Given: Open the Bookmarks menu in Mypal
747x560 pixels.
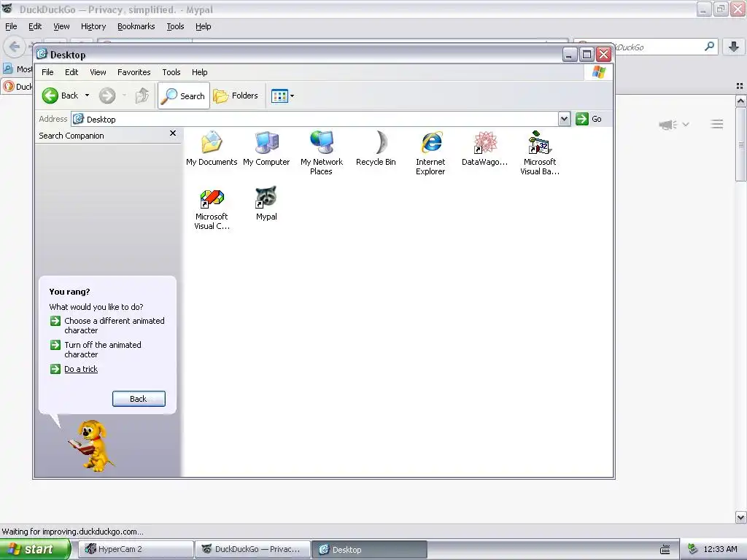Looking at the screenshot, I should click(x=136, y=26).
